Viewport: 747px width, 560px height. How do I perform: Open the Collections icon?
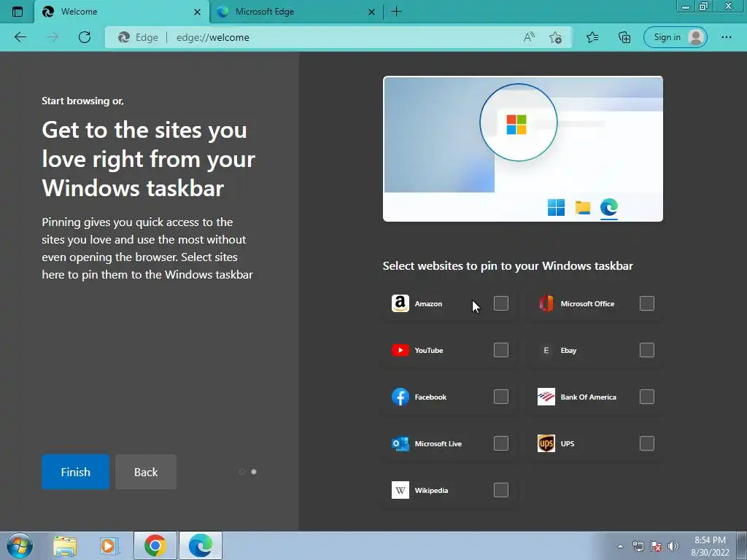pos(624,37)
